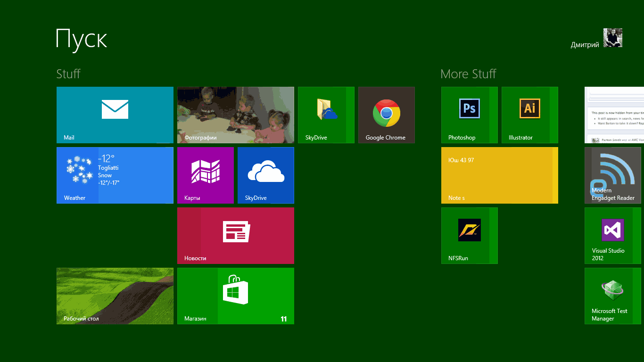The height and width of the screenshot is (362, 644).
Task: Open the Фотографии photos tile
Action: point(236,115)
